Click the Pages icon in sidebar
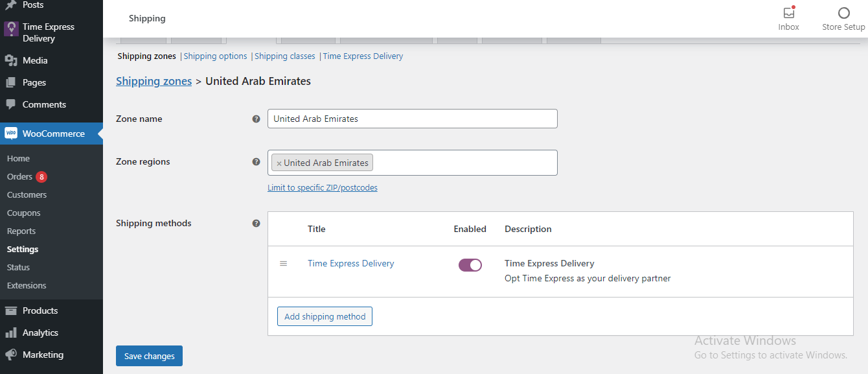The height and width of the screenshot is (374, 868). 11,82
